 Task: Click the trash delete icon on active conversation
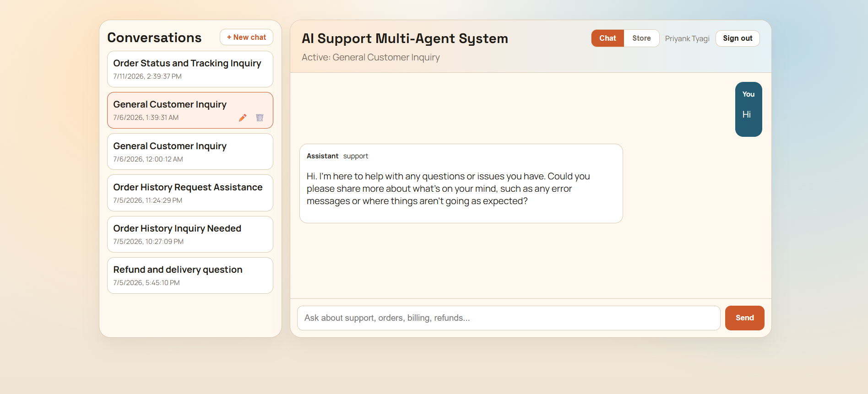260,118
